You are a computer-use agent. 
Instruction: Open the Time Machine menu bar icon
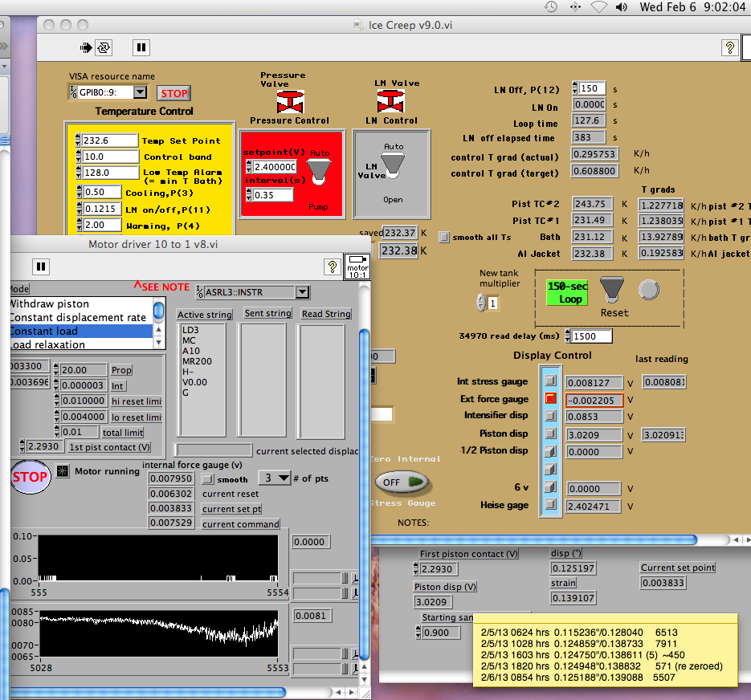click(550, 7)
